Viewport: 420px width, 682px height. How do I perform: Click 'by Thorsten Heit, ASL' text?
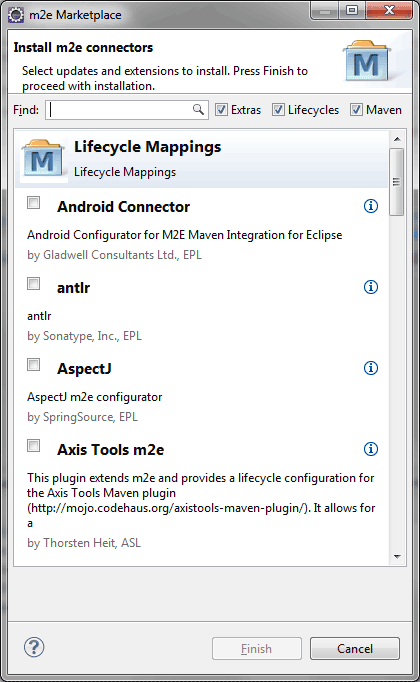pyautogui.click(x=84, y=543)
